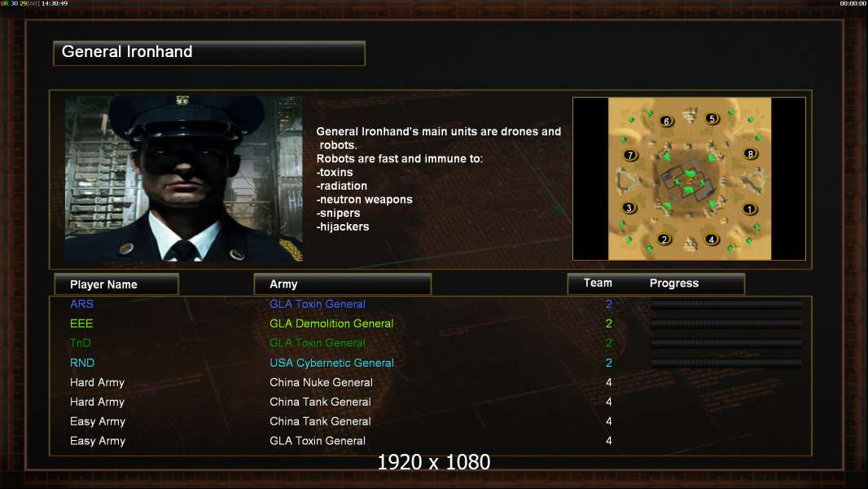
Task: Pick start position 2 on minimap
Action: tap(664, 240)
